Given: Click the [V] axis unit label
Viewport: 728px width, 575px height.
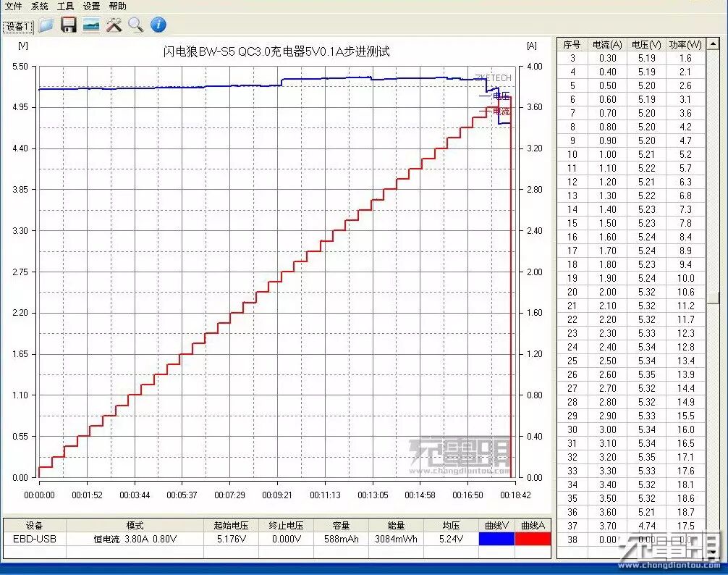Looking at the screenshot, I should [x=22, y=46].
